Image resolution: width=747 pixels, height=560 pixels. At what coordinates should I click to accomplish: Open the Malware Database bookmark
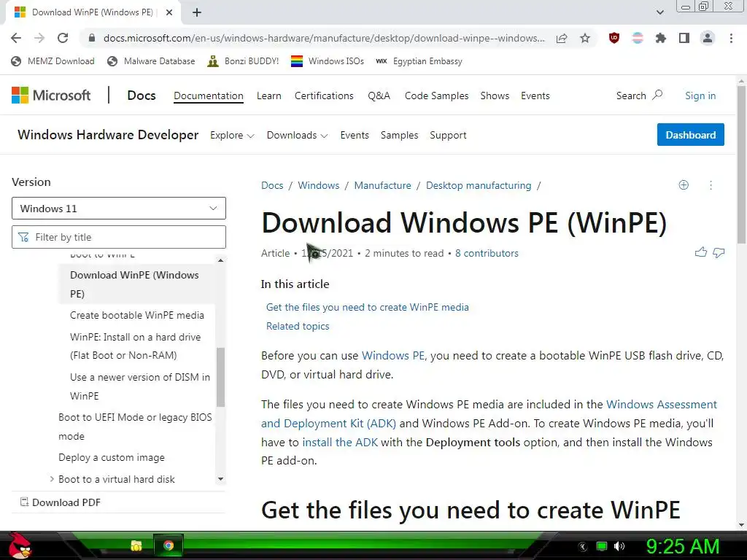click(x=151, y=61)
